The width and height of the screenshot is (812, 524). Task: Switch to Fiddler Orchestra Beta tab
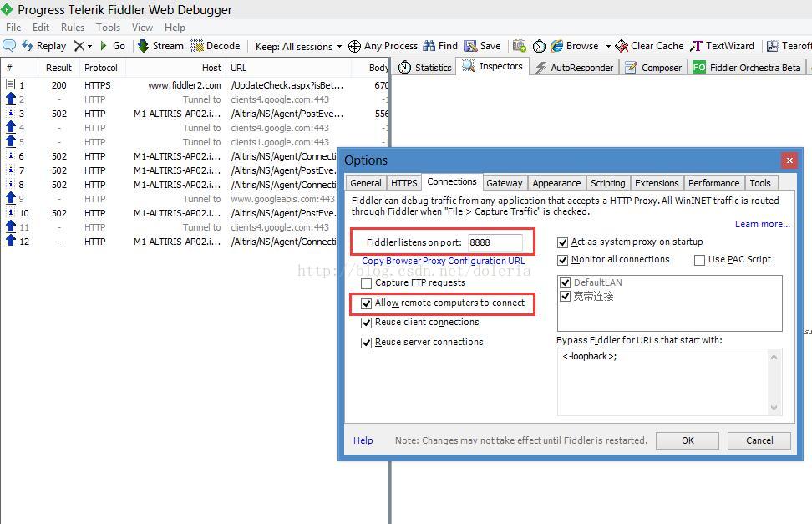point(747,68)
